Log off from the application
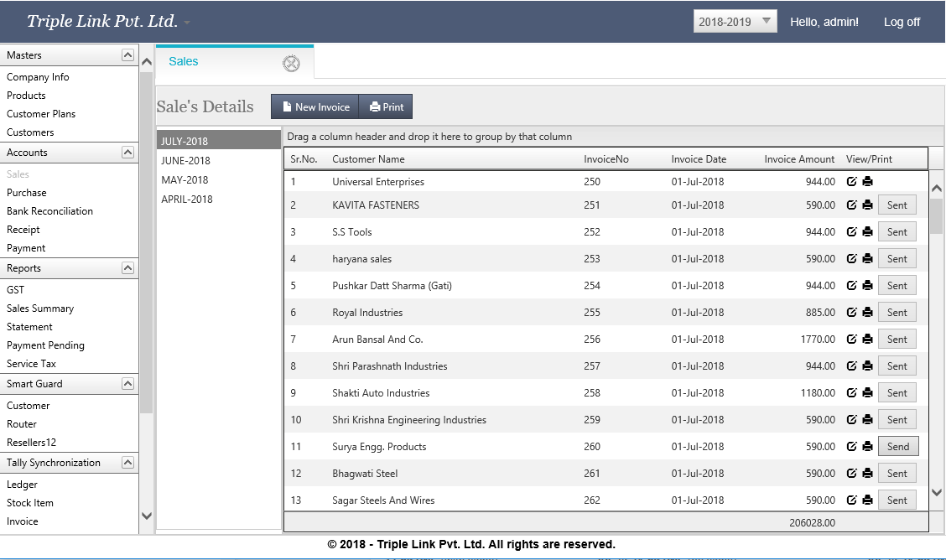The width and height of the screenshot is (946, 560). click(x=902, y=22)
